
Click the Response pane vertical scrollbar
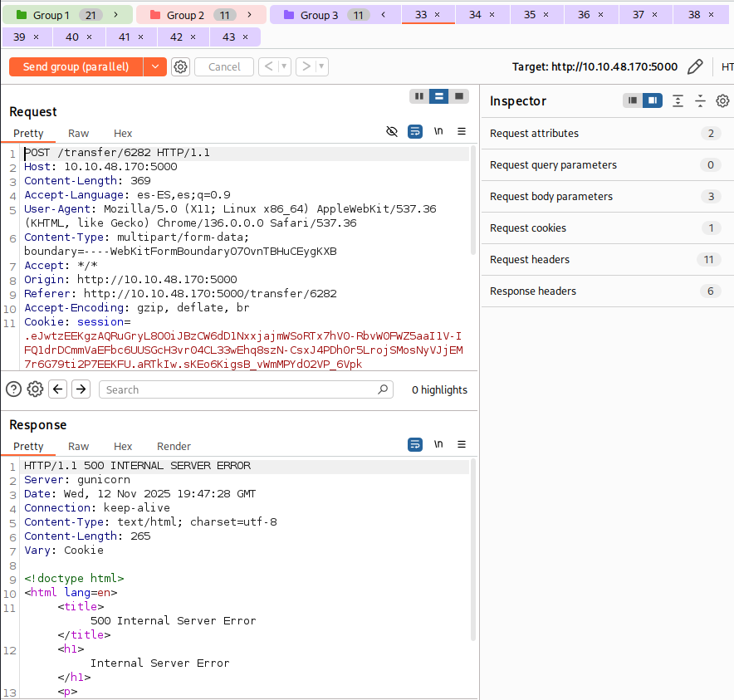click(x=473, y=550)
